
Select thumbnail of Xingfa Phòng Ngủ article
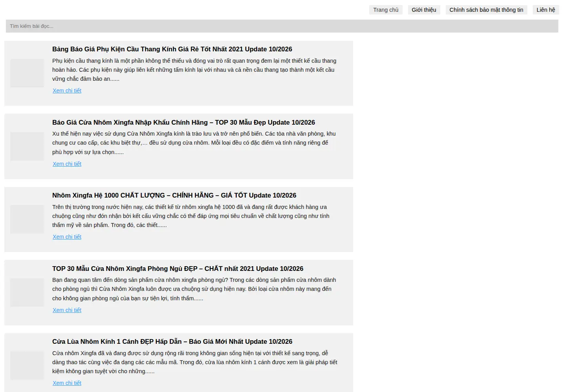[27, 292]
